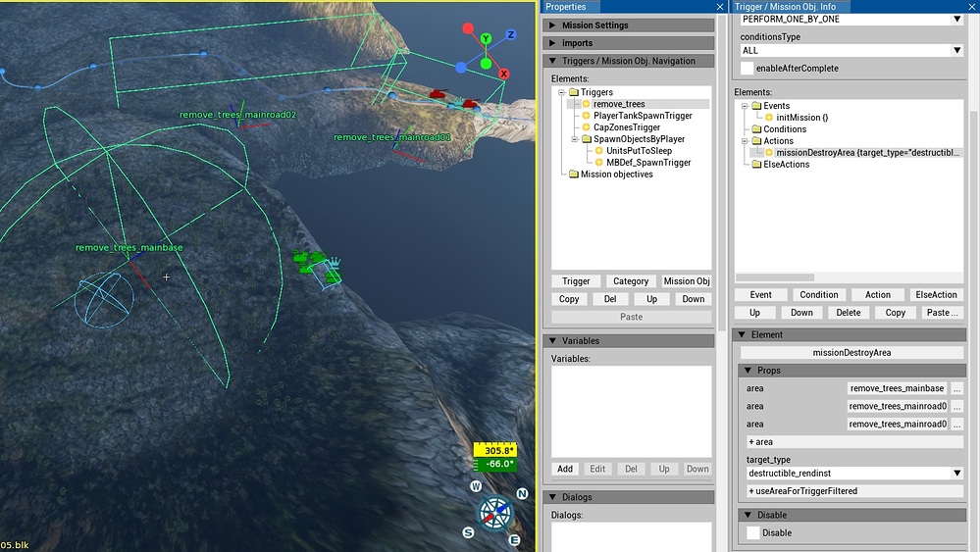980x552 pixels.
Task: Enable the enableAfterComplete checkbox
Action: click(x=748, y=69)
